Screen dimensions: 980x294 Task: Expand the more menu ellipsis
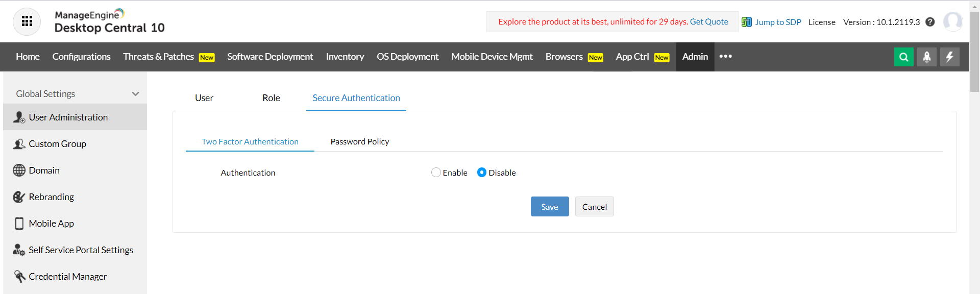(725, 56)
